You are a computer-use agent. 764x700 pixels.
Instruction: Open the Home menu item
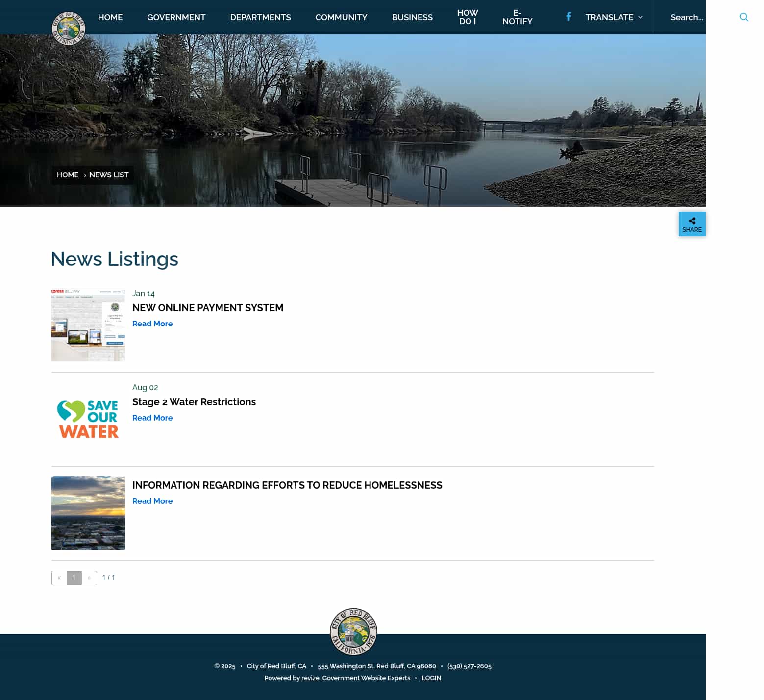coord(110,17)
